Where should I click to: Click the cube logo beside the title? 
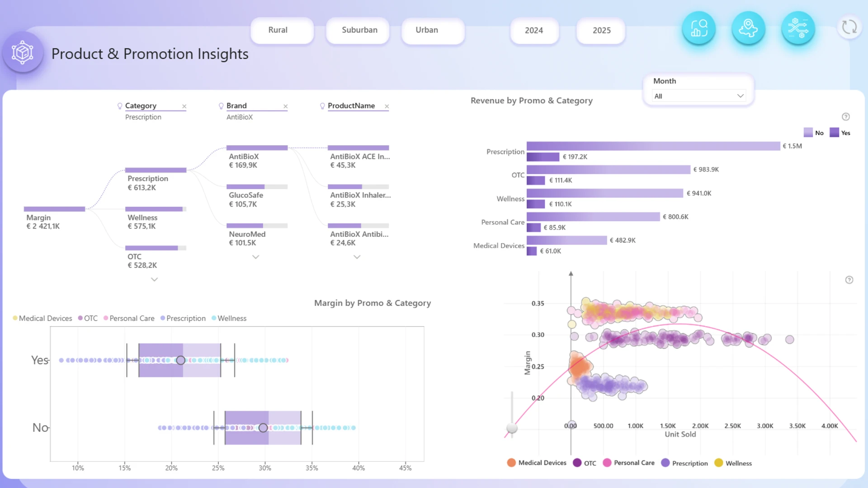23,53
